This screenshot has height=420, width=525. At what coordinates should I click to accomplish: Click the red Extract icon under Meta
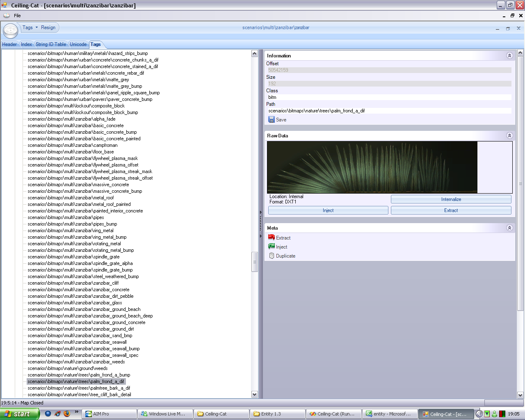click(271, 237)
